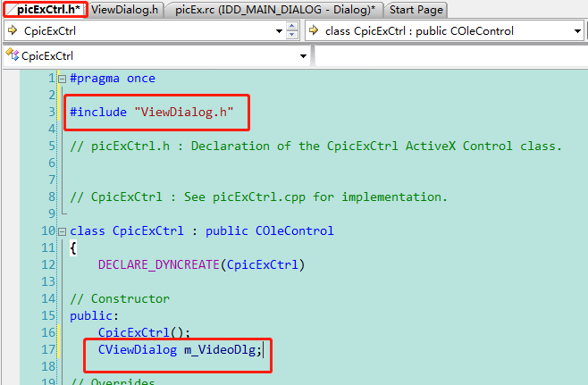Collapse the class CpicExCtrl block on line 10
This screenshot has width=588, height=385.
point(63,231)
